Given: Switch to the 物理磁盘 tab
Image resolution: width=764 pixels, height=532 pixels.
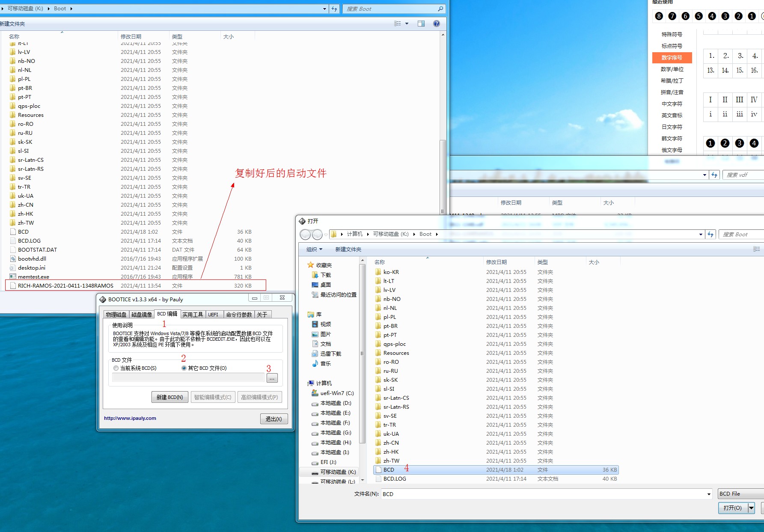Looking at the screenshot, I should 116,315.
